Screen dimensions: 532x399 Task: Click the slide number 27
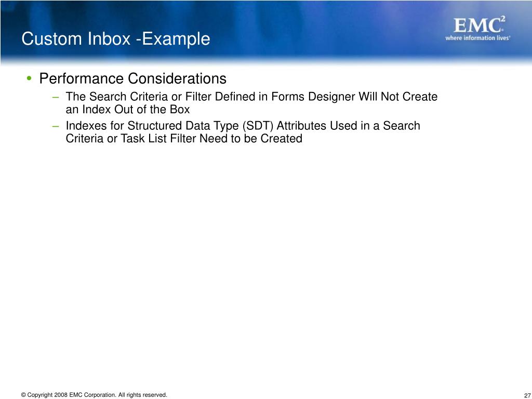tap(527, 396)
